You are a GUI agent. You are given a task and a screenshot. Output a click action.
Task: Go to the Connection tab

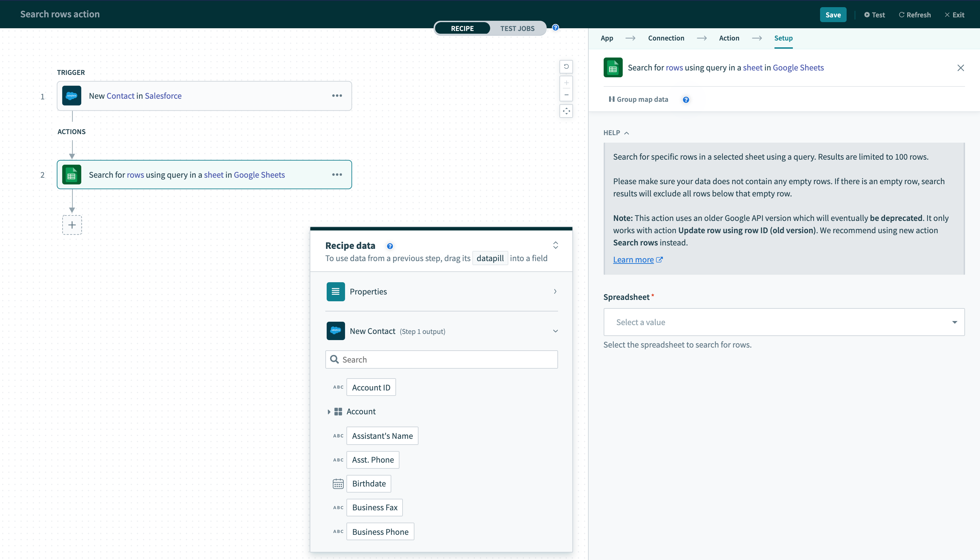(x=666, y=38)
